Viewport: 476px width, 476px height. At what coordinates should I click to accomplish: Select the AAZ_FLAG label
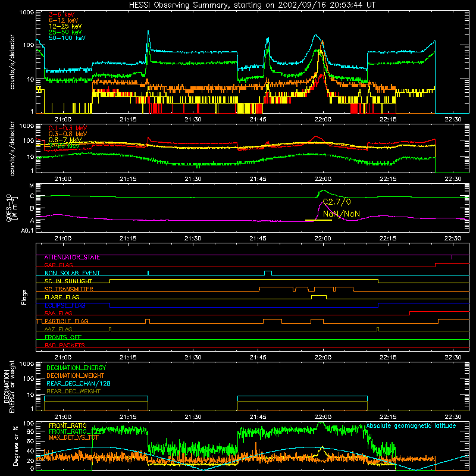[58, 329]
